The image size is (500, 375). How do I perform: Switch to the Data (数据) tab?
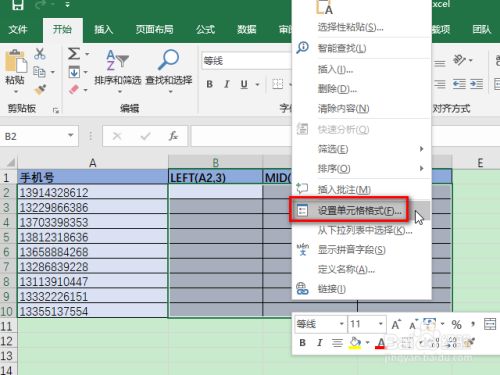click(x=246, y=30)
